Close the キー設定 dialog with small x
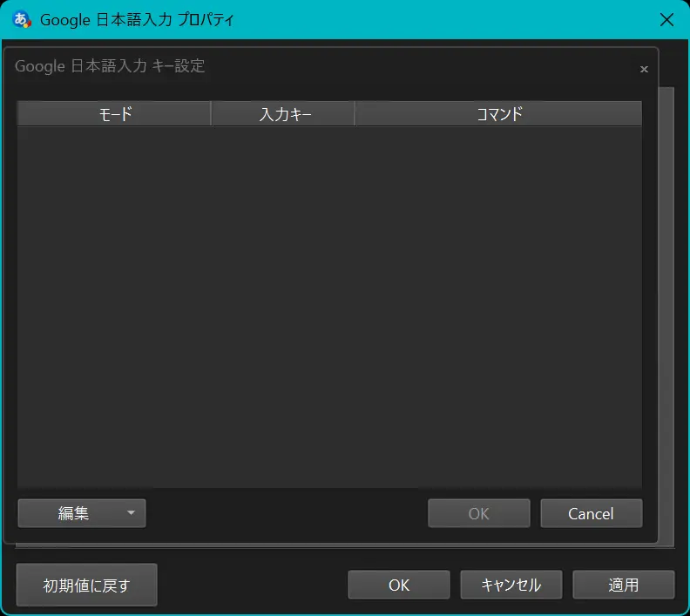This screenshot has height=616, width=690. [x=644, y=69]
